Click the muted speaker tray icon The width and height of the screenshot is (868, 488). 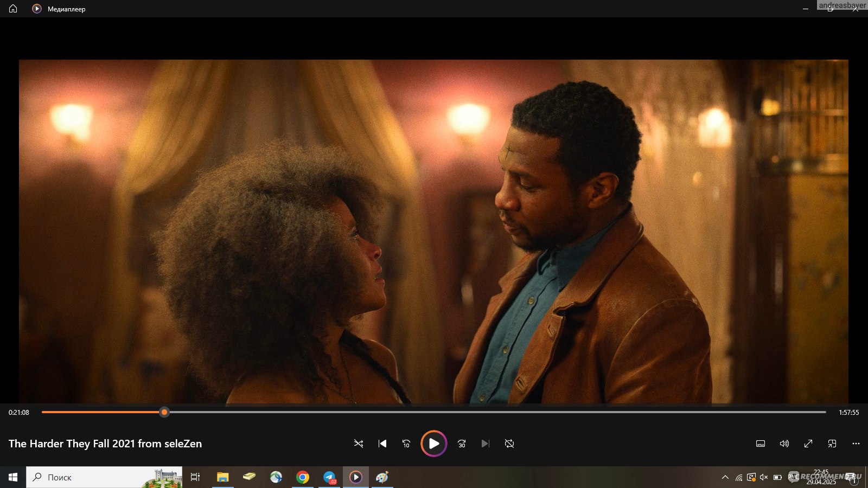pyautogui.click(x=764, y=477)
